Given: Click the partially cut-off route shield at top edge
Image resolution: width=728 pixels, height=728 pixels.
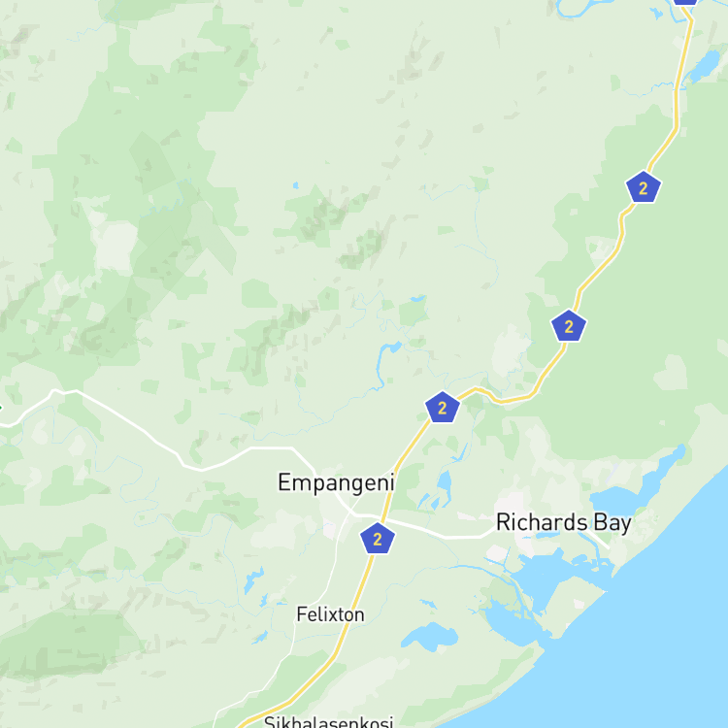Looking at the screenshot, I should 685,2.
